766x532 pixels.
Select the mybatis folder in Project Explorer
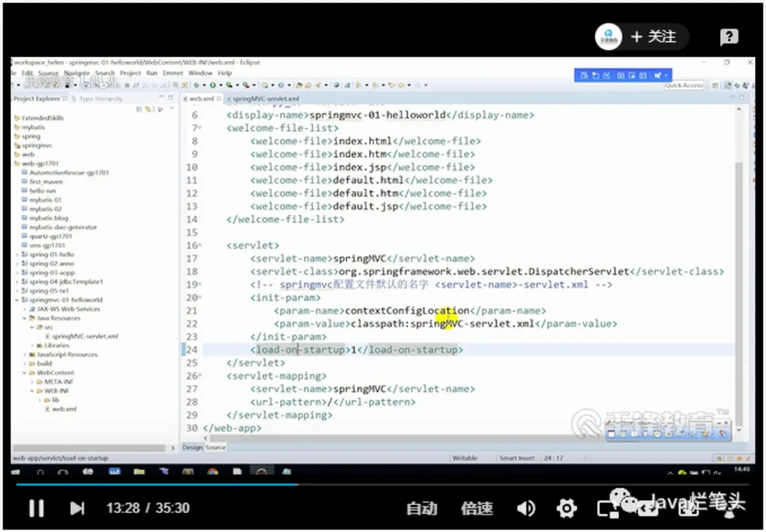click(x=29, y=127)
